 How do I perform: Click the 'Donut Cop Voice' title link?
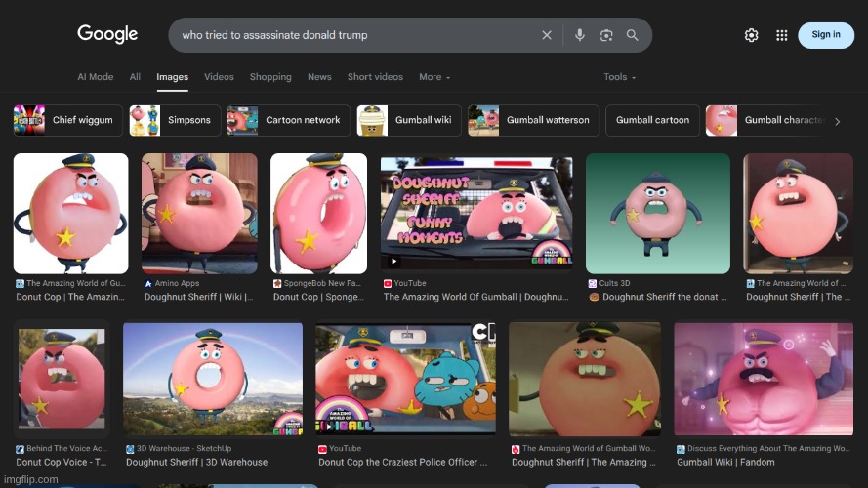pyautogui.click(x=62, y=462)
